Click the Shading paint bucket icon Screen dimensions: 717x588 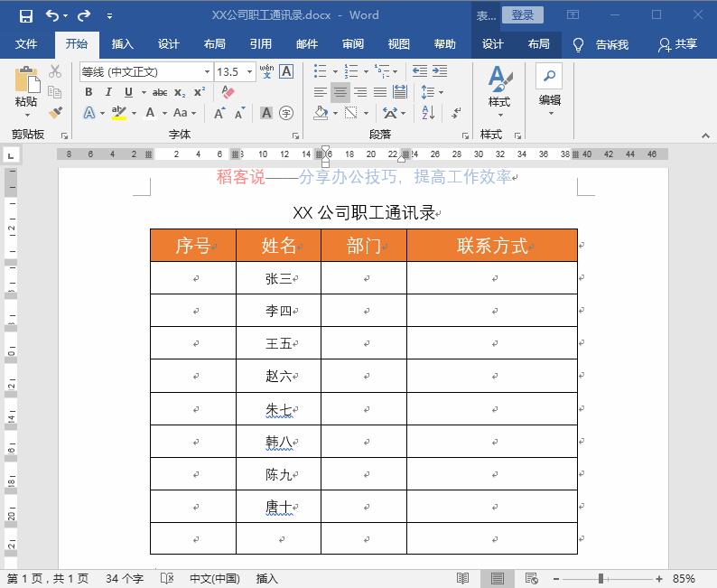pyautogui.click(x=321, y=113)
